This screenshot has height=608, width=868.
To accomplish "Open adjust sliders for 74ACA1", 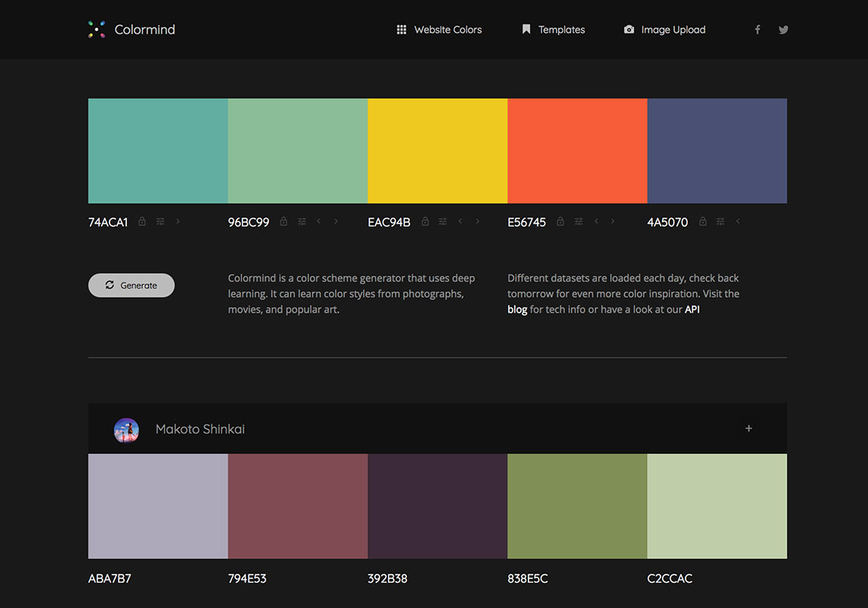I will click(x=160, y=222).
